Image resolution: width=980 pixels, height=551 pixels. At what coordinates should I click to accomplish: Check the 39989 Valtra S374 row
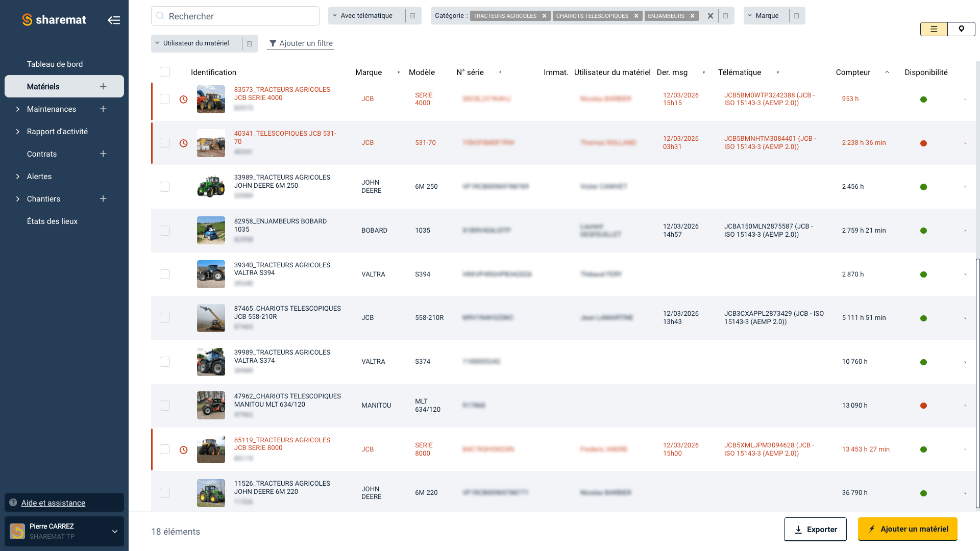[x=165, y=362]
